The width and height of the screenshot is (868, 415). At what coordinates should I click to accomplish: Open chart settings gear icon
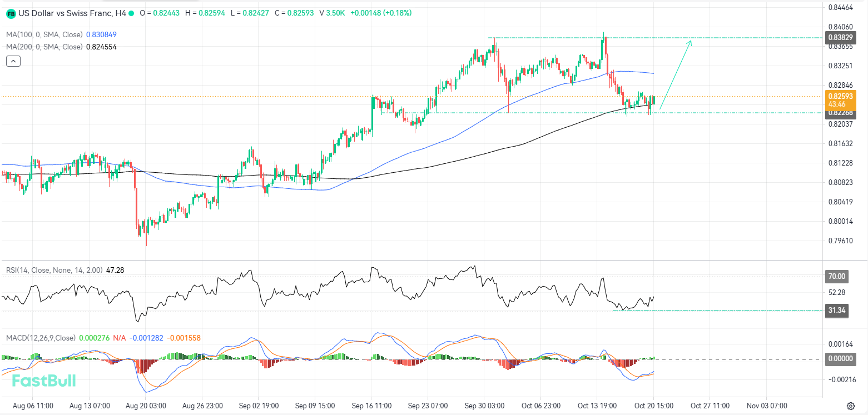point(851,406)
